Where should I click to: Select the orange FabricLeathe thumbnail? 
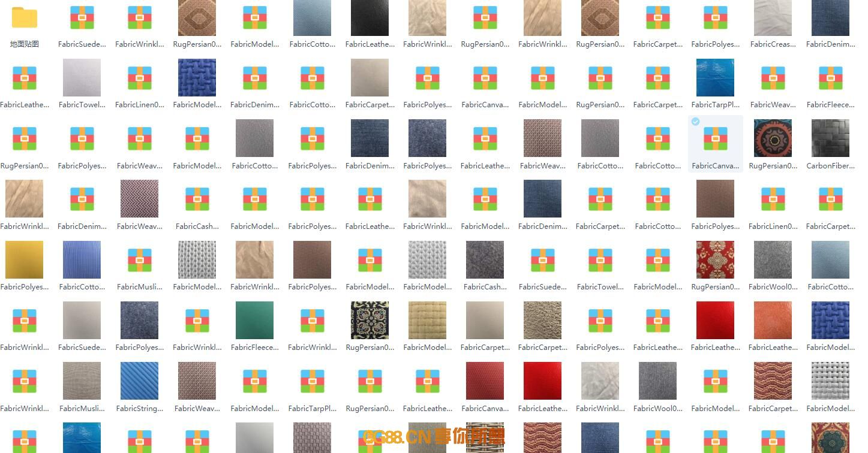[x=773, y=320]
